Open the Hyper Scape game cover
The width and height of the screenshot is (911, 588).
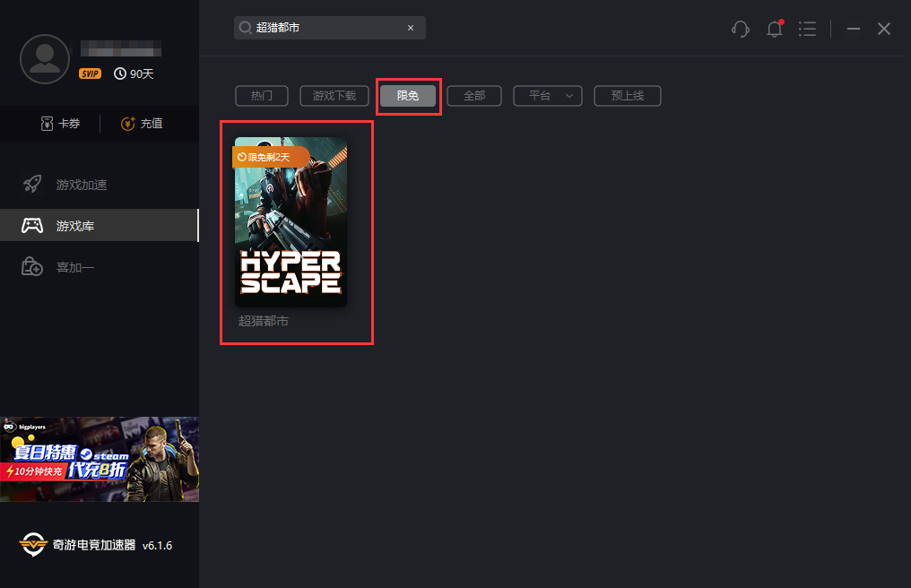click(291, 222)
